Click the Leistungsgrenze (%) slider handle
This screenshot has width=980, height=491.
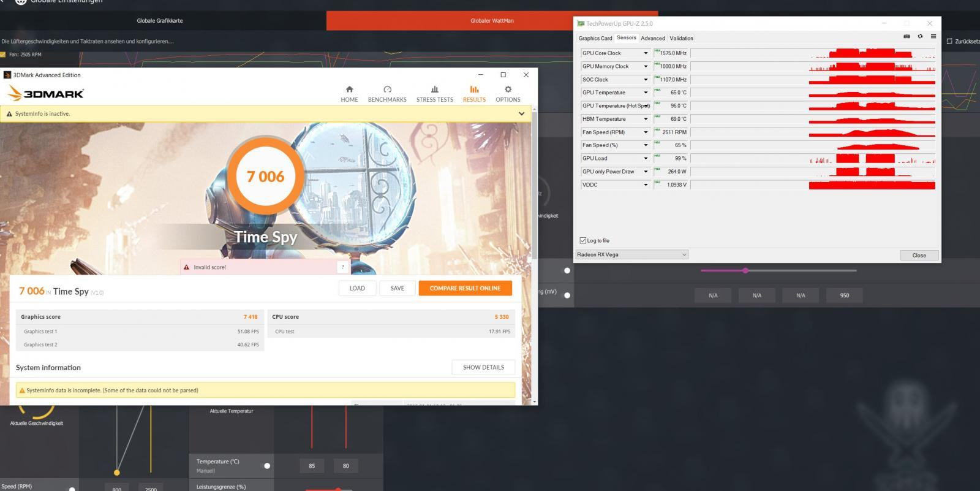(337, 489)
